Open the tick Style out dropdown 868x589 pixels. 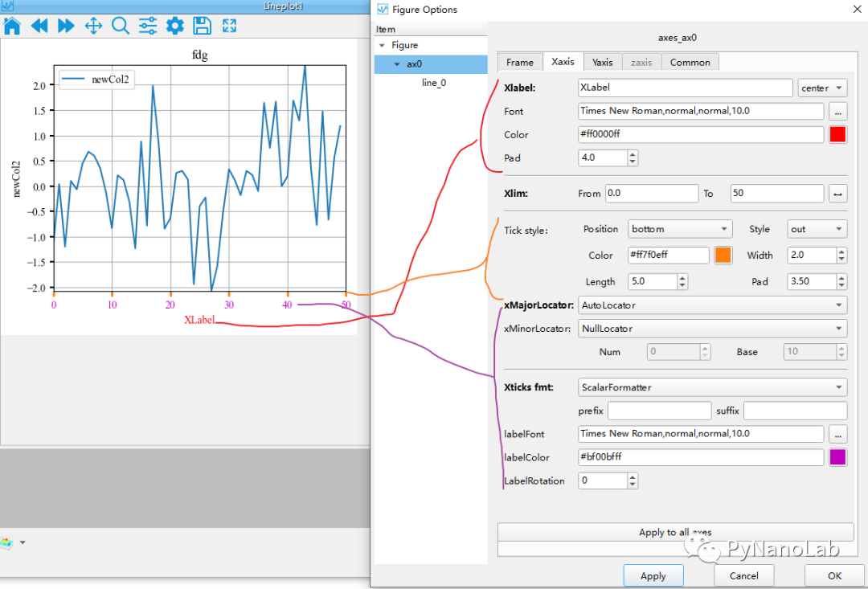(817, 229)
